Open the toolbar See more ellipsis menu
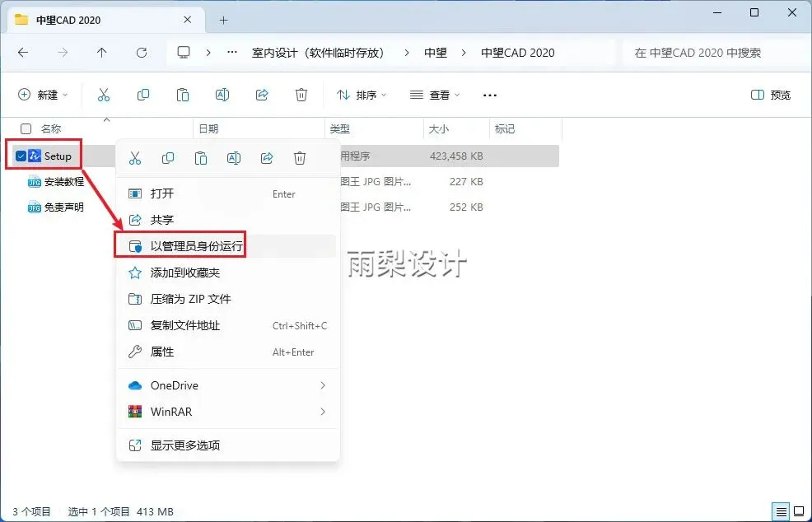Screen dimensions: 812x522 tap(490, 96)
